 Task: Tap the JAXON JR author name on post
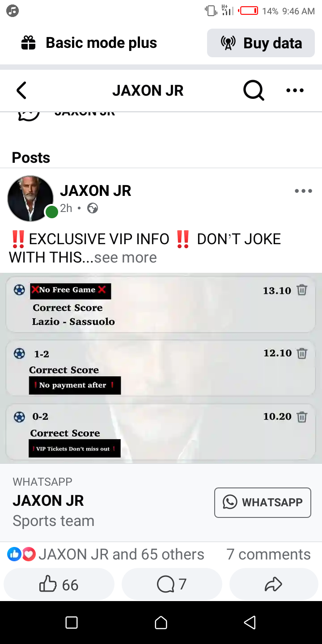(95, 191)
